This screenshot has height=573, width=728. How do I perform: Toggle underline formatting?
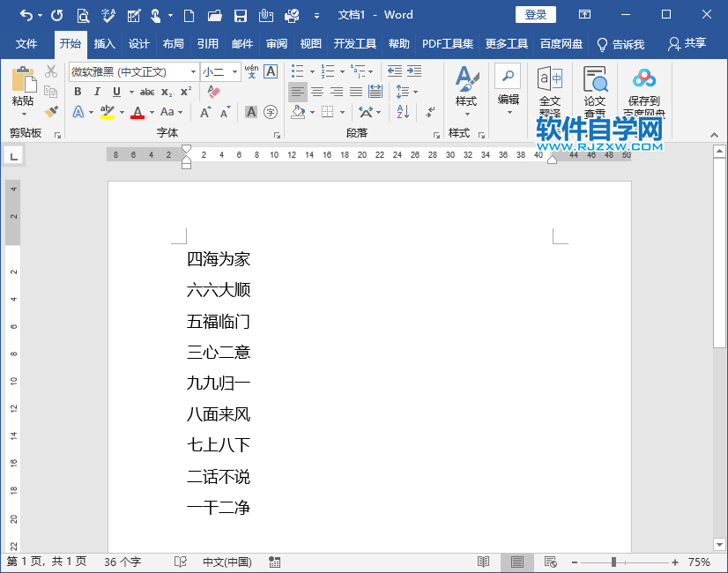tap(115, 91)
